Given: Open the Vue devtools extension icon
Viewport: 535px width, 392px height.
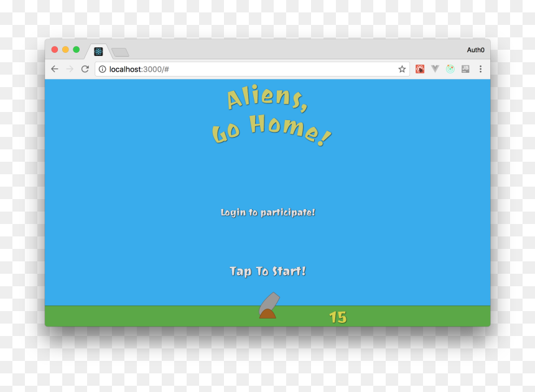Looking at the screenshot, I should 435,69.
